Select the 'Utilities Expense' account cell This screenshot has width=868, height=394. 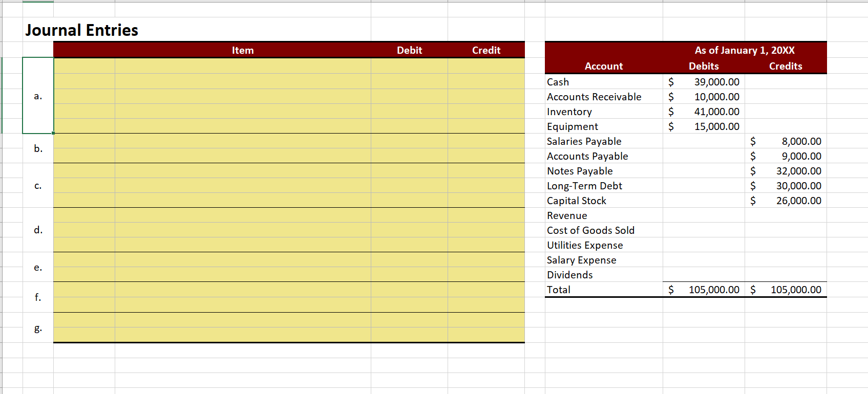coord(604,245)
